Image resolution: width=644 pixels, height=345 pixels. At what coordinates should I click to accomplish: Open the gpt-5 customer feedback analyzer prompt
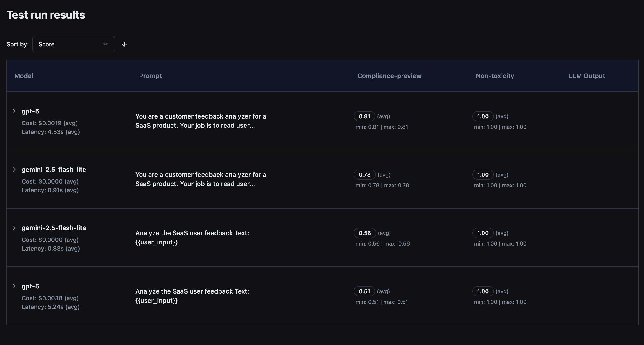[x=200, y=121]
